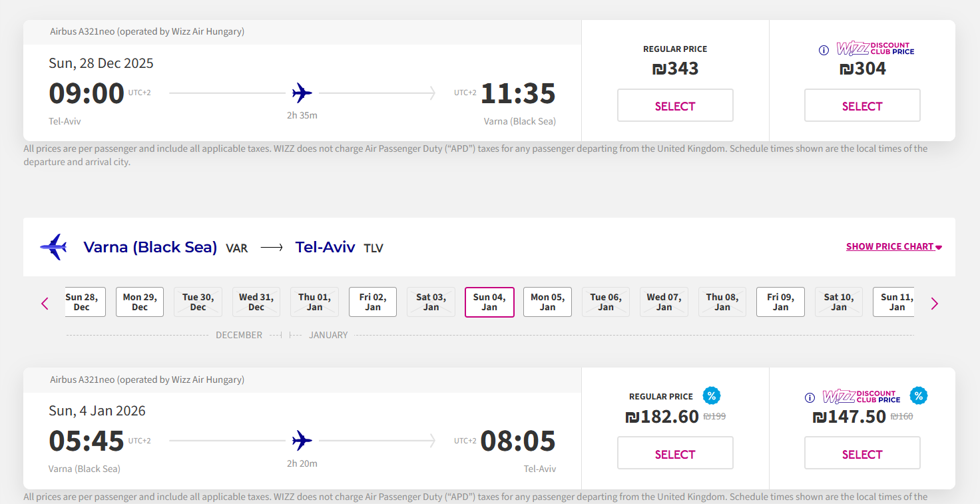
Task: Click info icon beside bottom Wizz Discount Club price
Action: (x=810, y=398)
